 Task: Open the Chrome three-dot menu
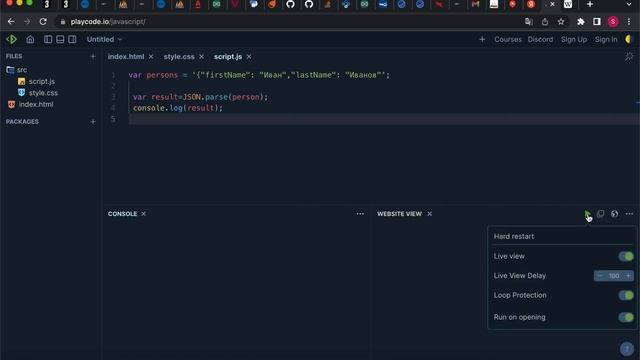tap(629, 22)
